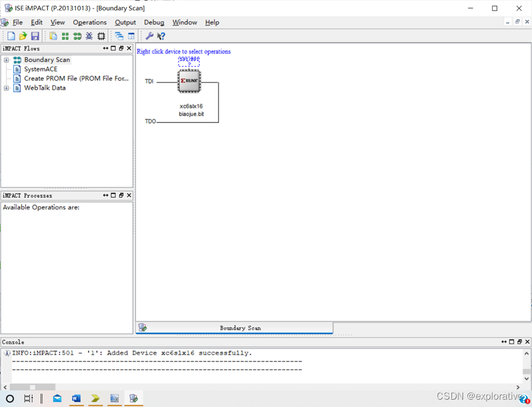
Task: Float the Console panel
Action: coord(520,342)
